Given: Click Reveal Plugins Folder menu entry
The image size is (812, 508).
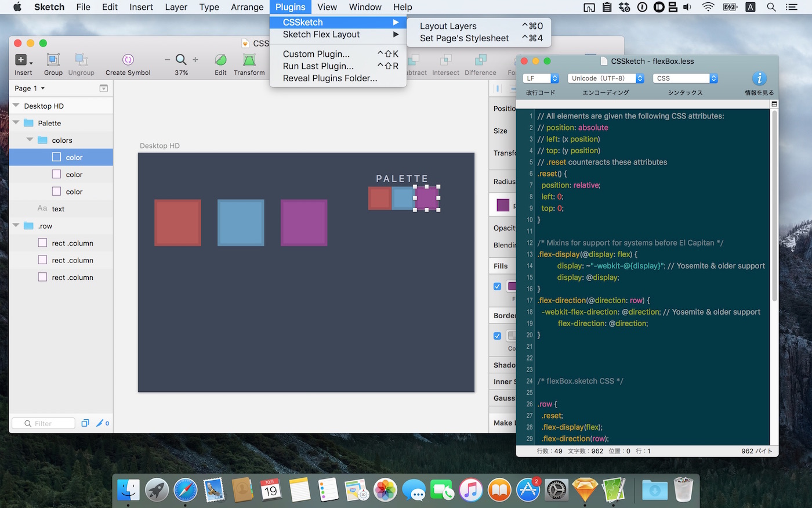Looking at the screenshot, I should [329, 78].
